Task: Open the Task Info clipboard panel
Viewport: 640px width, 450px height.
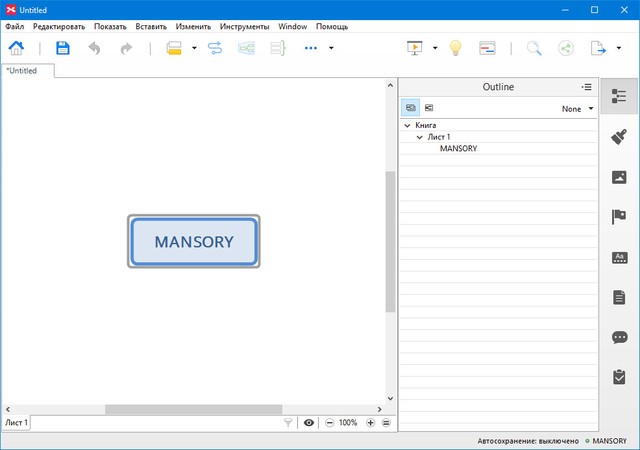Action: point(619,377)
